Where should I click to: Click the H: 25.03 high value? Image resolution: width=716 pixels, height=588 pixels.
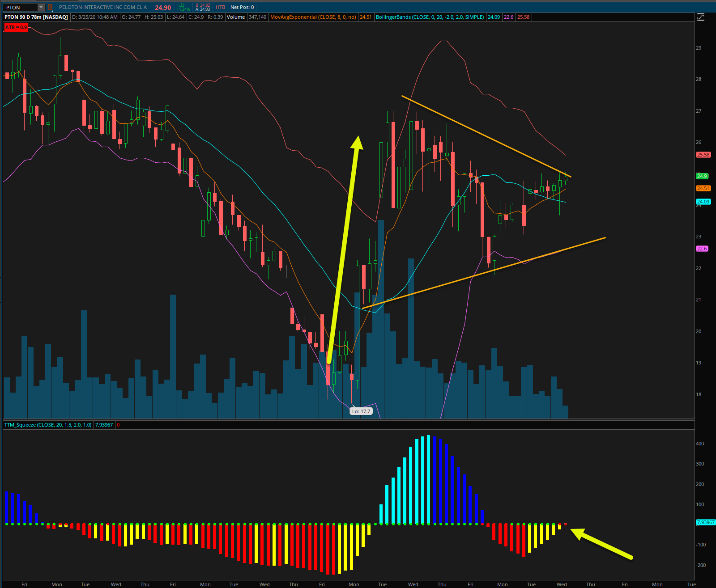coord(153,17)
